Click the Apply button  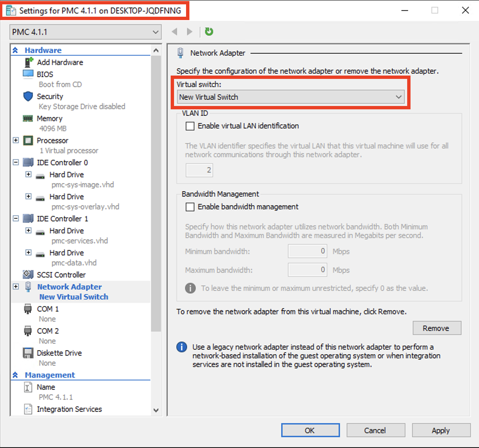pyautogui.click(x=441, y=430)
